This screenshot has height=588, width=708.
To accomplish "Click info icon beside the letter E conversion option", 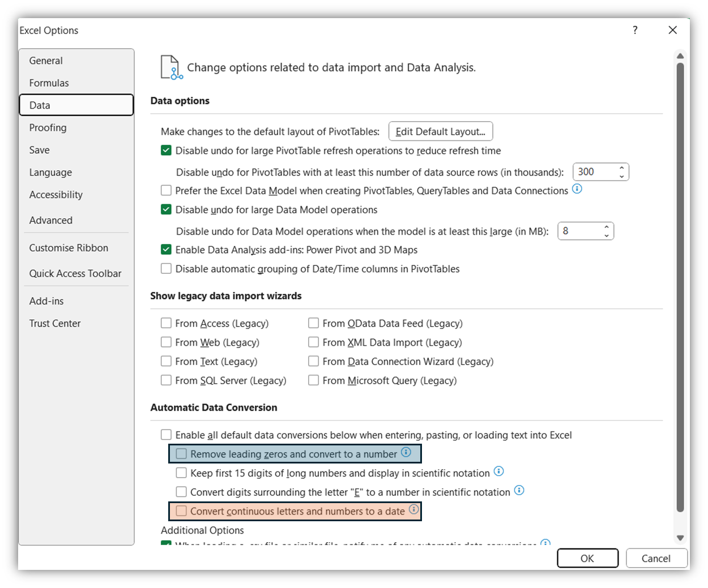I will (x=519, y=491).
